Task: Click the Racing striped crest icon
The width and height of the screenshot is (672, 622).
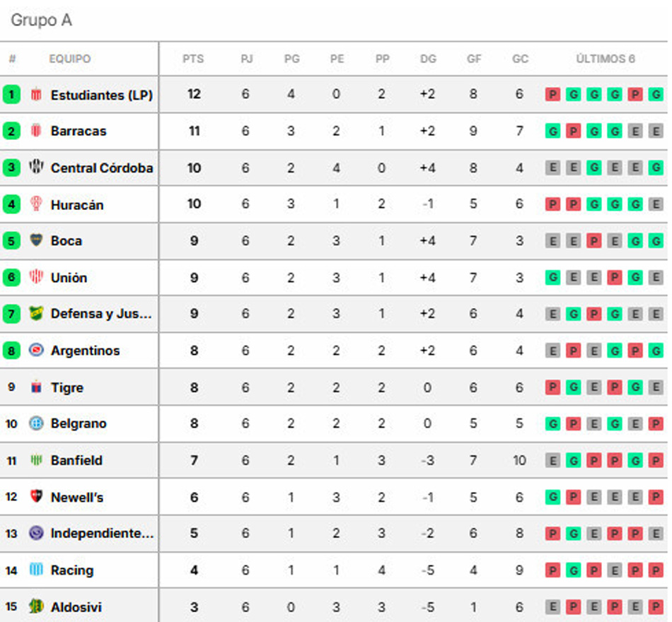Action: click(x=36, y=569)
